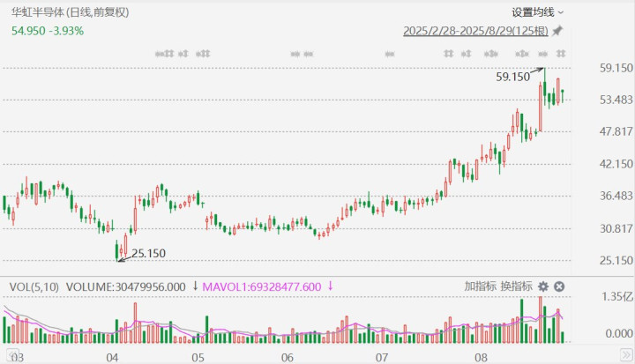Viewport: 635px width, 364px height.
Task: Select the 03 month label on the timeline
Action: 16,357
